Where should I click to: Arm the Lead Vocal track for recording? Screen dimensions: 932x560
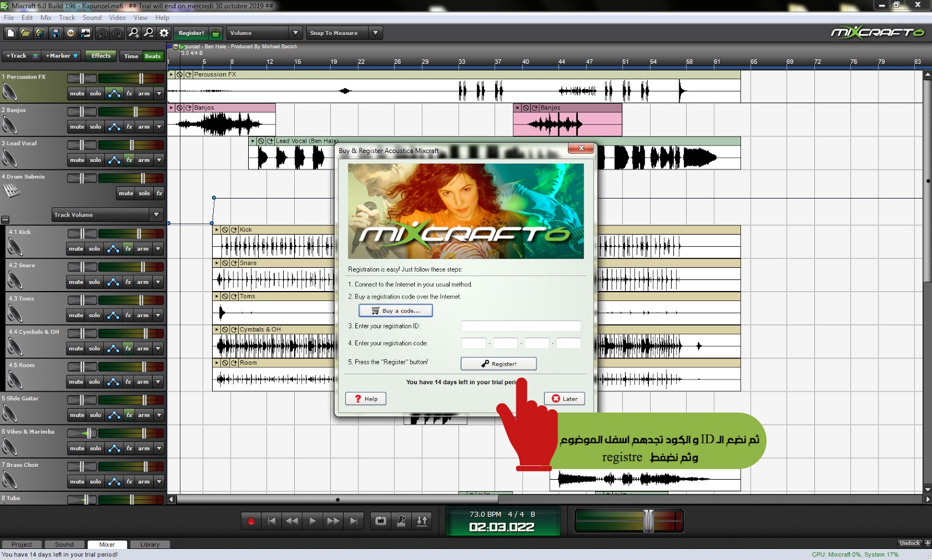[x=144, y=160]
